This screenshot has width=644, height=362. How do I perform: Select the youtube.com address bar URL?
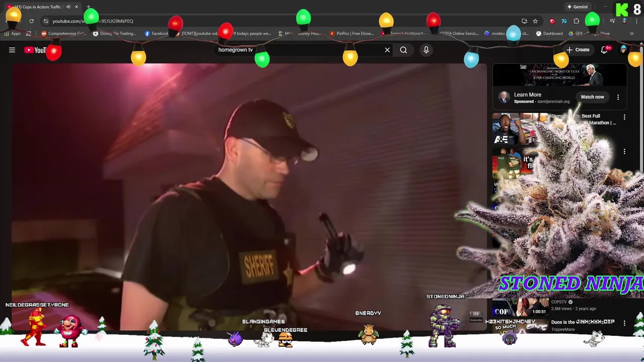(93, 21)
